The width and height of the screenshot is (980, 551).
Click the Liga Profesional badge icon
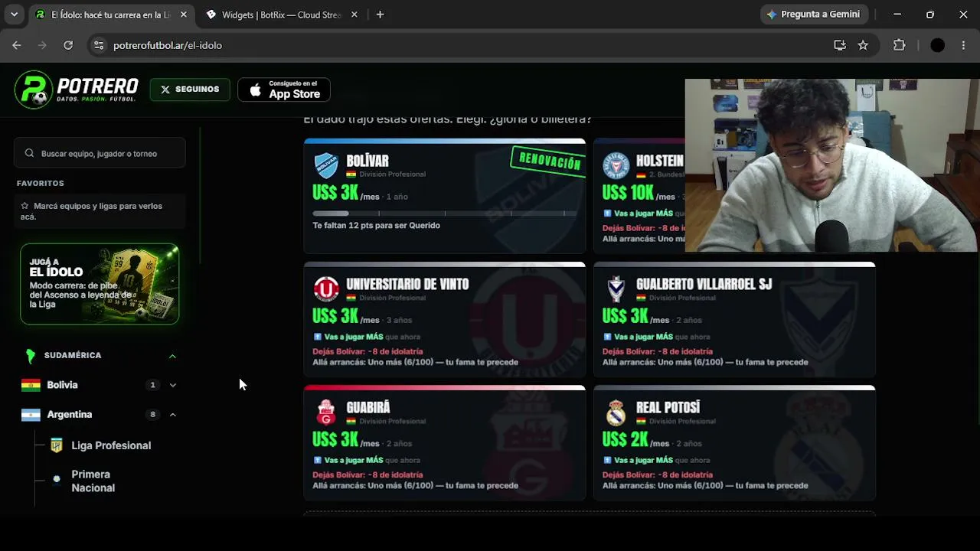point(56,445)
